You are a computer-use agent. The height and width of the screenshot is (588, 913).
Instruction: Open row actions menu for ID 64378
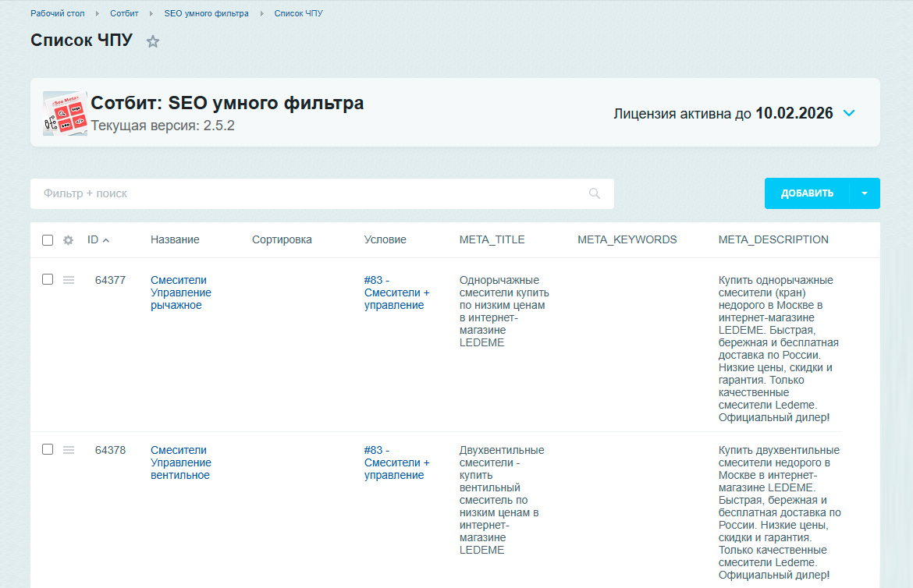coord(69,450)
